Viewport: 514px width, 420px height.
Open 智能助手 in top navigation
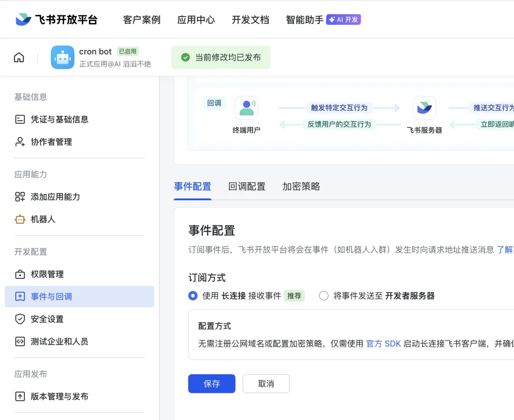[x=305, y=20]
